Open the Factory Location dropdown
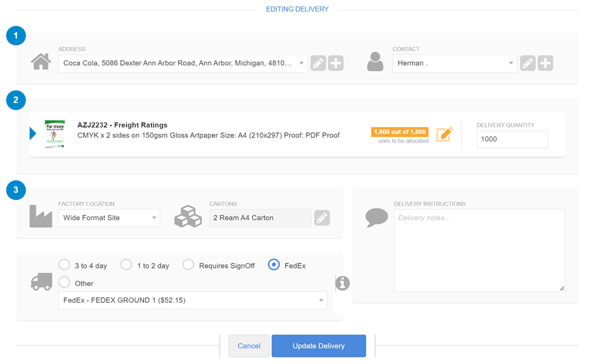This screenshot has width=589, height=364. [109, 218]
